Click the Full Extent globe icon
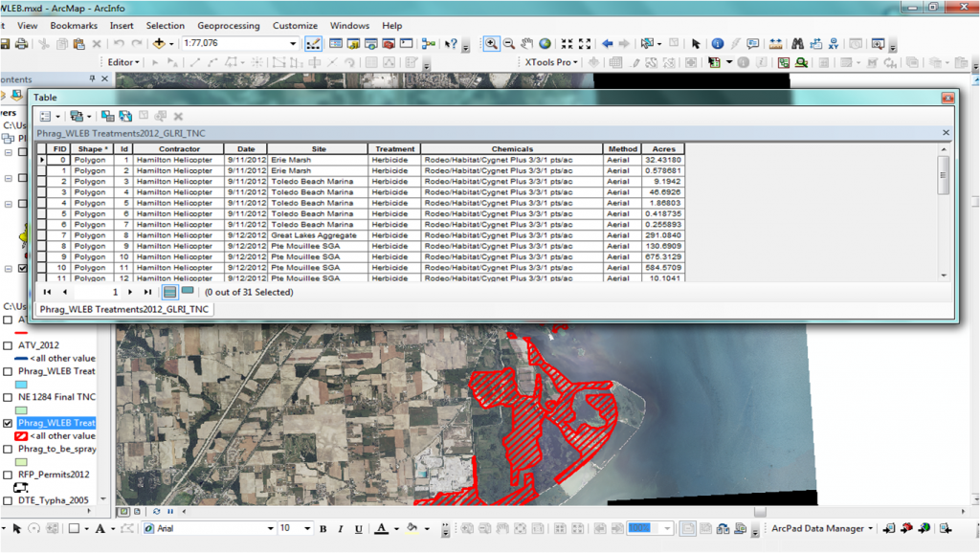 pos(545,43)
